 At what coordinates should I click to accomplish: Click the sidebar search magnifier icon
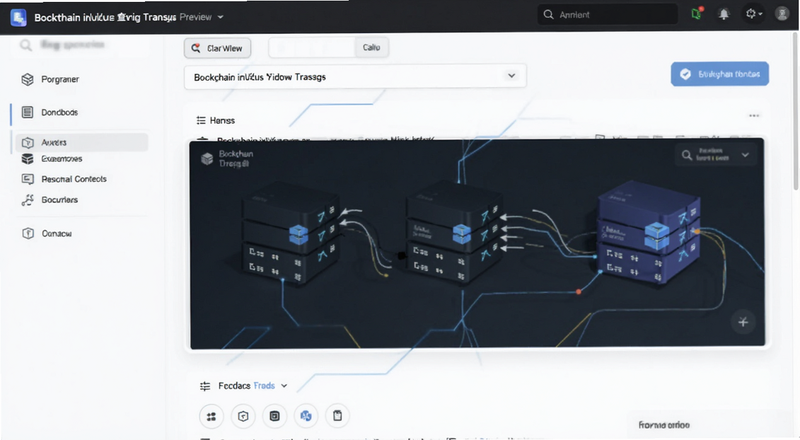[x=26, y=45]
